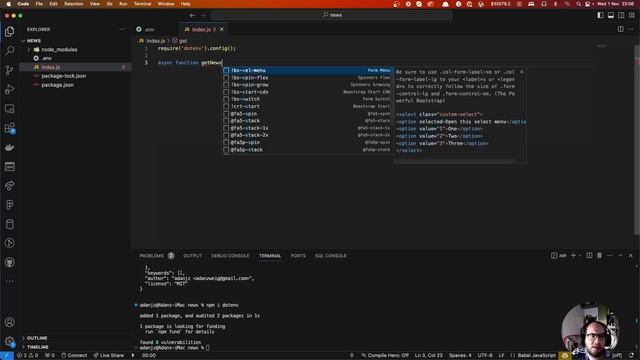Viewport: 640px width, 360px height.
Task: Select the !bs-spin-grow suggestion
Action: tap(308, 84)
